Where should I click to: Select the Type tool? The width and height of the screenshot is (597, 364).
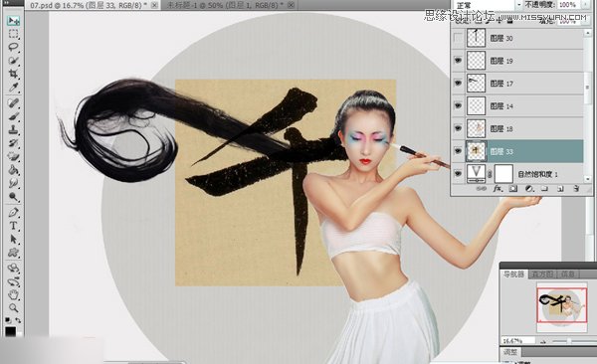point(14,226)
